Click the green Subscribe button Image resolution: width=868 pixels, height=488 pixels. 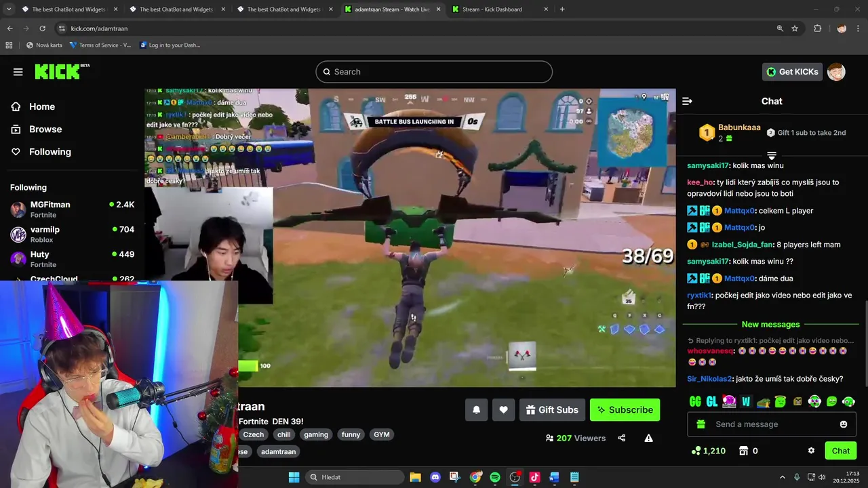pos(625,409)
